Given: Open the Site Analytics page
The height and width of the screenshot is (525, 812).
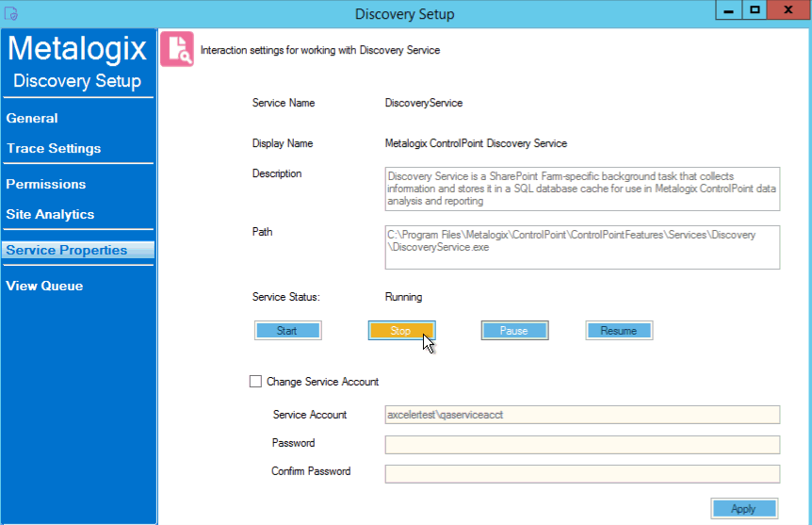Looking at the screenshot, I should tap(51, 215).
